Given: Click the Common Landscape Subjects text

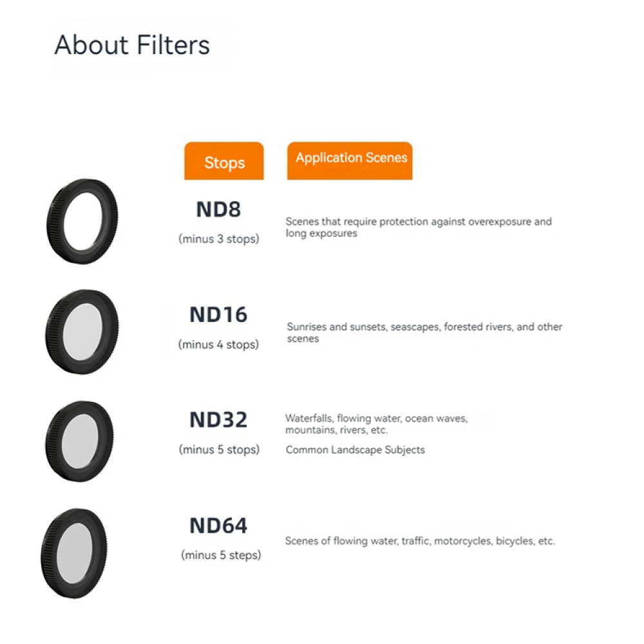Looking at the screenshot, I should point(355,450).
